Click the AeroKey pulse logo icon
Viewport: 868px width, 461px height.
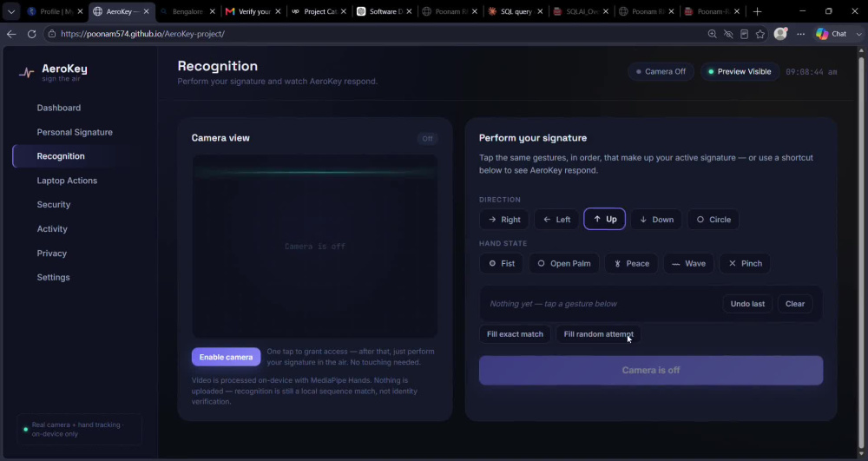(x=27, y=73)
